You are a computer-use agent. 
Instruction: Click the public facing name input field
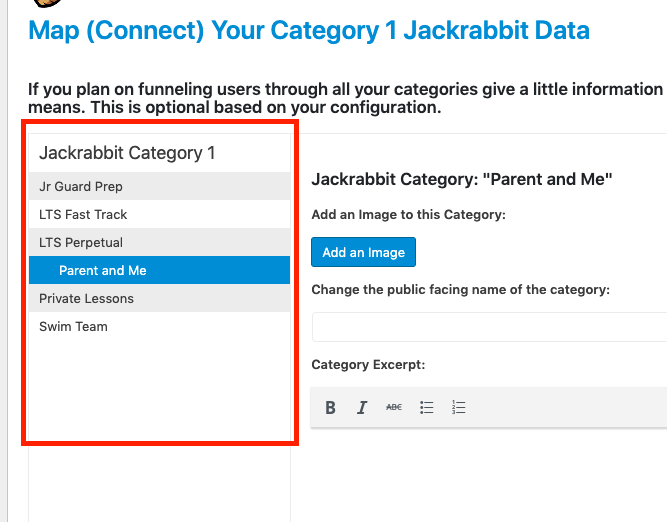coord(489,327)
